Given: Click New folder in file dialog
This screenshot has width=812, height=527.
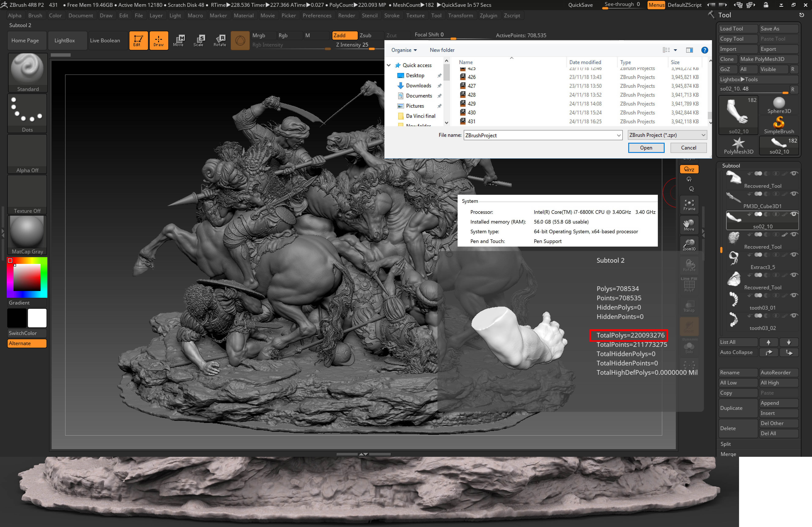Looking at the screenshot, I should (x=442, y=50).
